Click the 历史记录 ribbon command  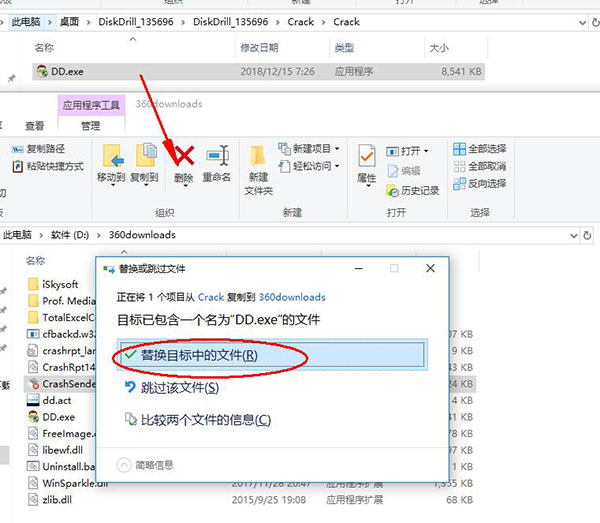(x=412, y=191)
